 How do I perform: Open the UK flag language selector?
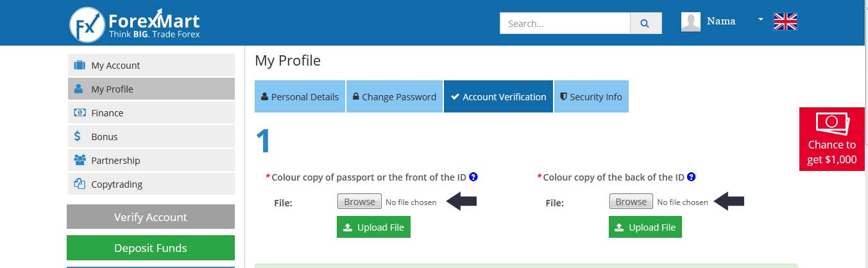(x=785, y=21)
